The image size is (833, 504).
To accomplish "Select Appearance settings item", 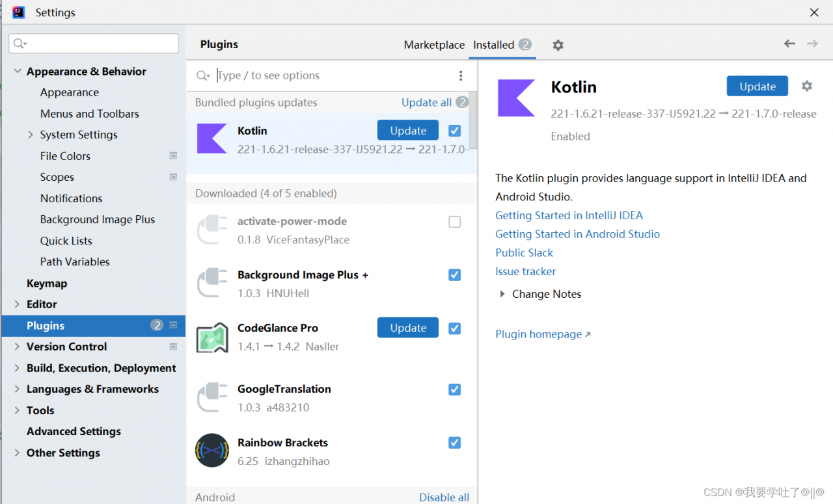I will pyautogui.click(x=70, y=92).
